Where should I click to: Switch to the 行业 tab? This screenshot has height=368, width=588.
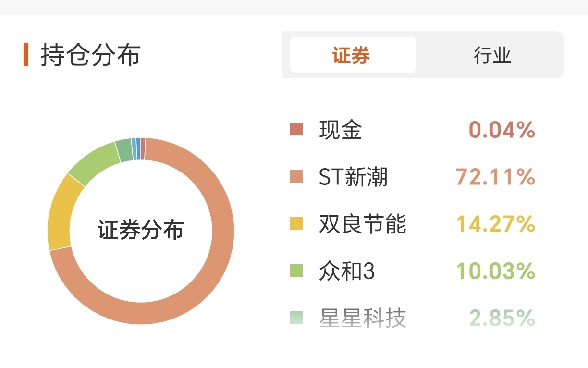tap(492, 55)
